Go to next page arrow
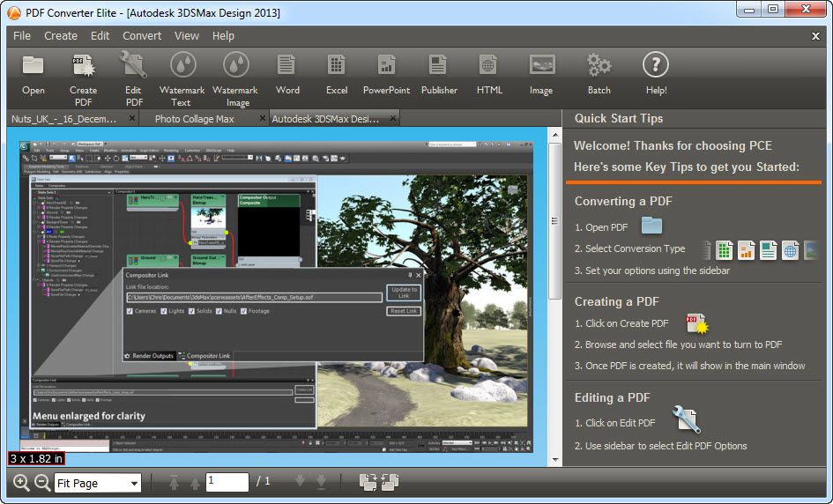 301,480
